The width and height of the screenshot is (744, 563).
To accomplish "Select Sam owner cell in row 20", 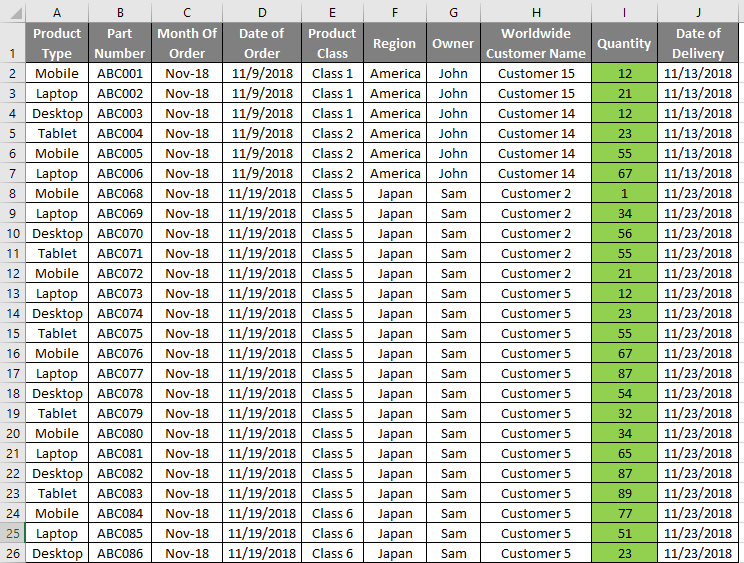I will (454, 434).
